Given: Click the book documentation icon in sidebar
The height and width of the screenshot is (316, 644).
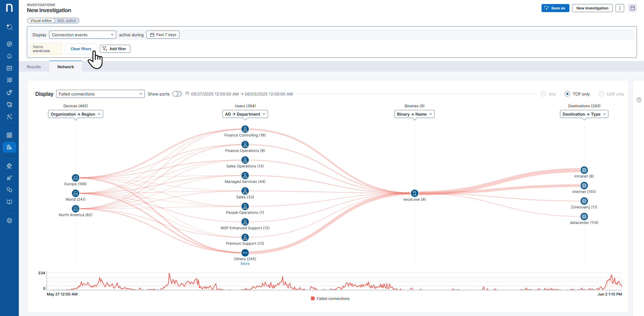Looking at the screenshot, I should click(x=9, y=202).
